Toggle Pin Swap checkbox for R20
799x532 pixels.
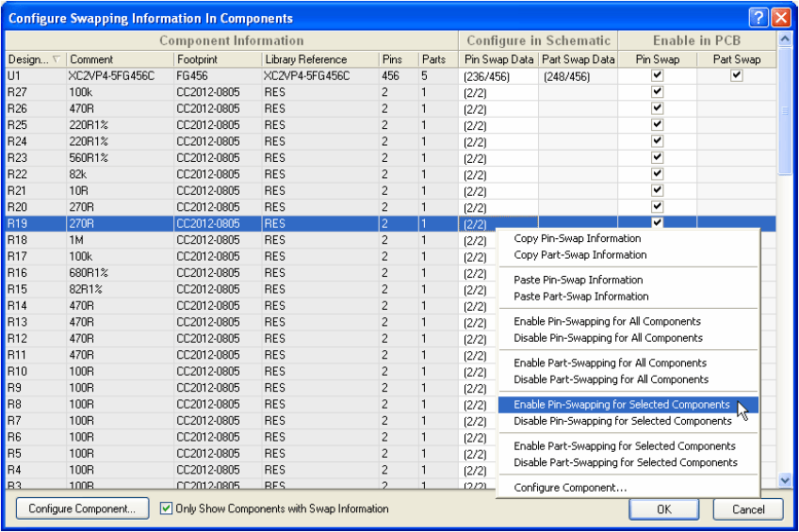tap(657, 207)
